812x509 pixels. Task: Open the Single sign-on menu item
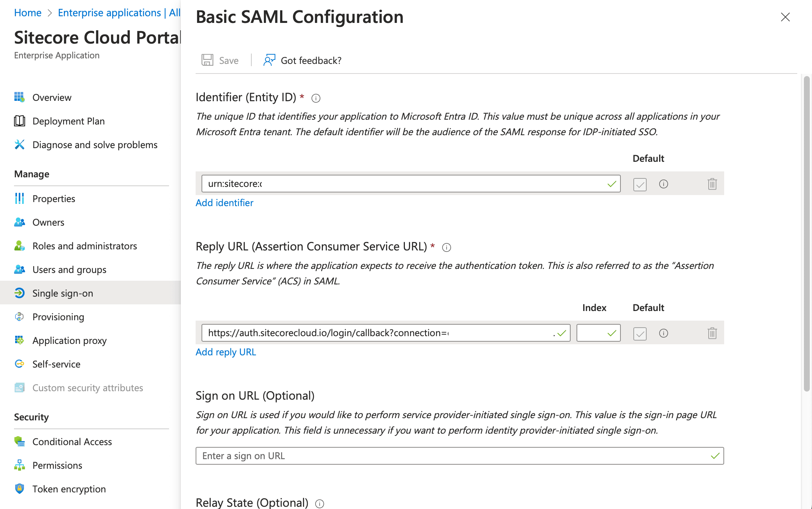click(x=63, y=293)
